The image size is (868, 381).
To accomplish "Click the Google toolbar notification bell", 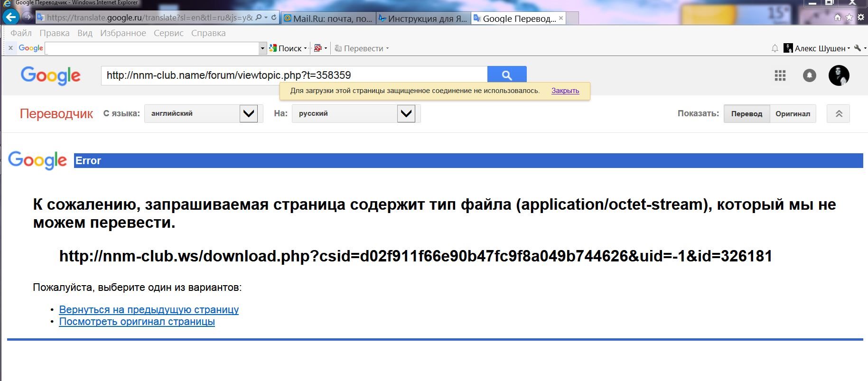I will 775,48.
